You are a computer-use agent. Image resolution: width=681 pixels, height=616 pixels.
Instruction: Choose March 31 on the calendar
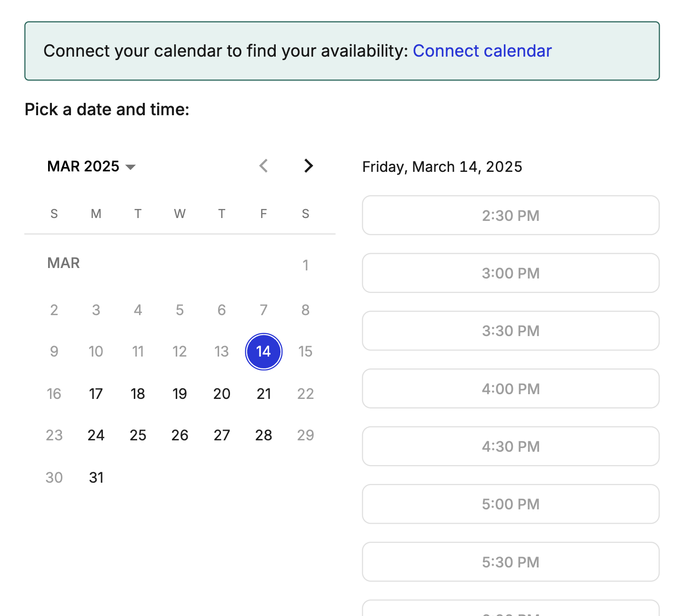96,477
